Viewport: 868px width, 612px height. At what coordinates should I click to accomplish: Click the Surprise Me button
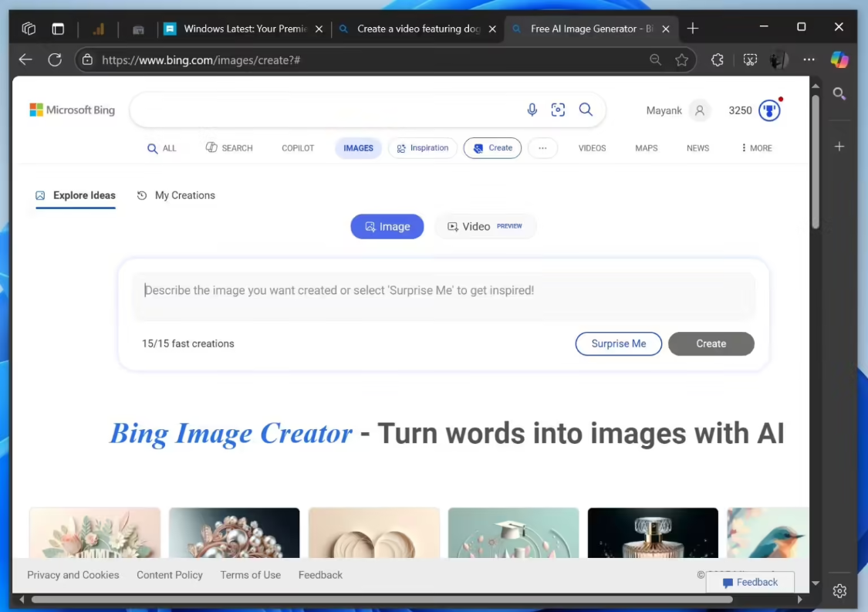click(618, 343)
